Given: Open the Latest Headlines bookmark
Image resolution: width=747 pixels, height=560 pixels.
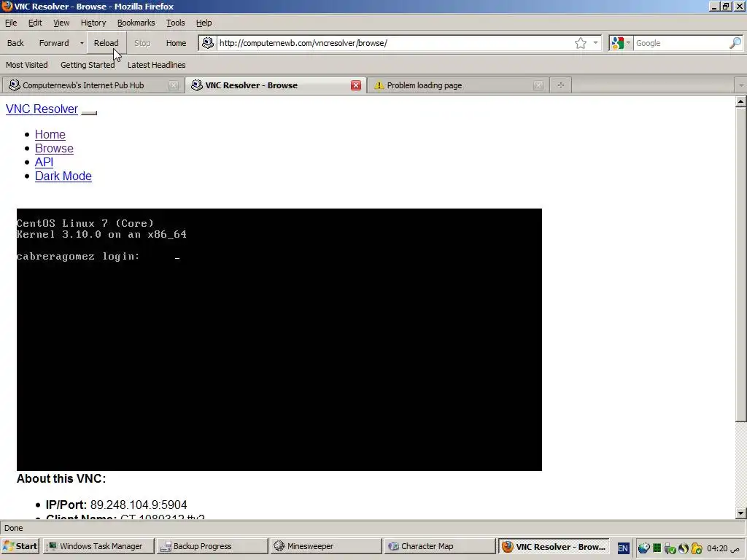Looking at the screenshot, I should tap(156, 65).
